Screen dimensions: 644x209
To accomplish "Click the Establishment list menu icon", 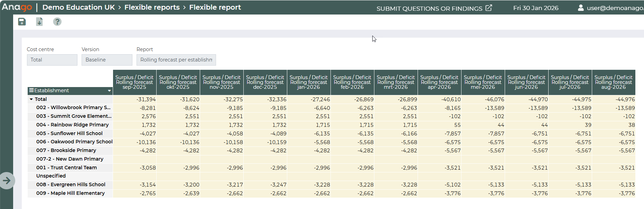I will [31, 91].
